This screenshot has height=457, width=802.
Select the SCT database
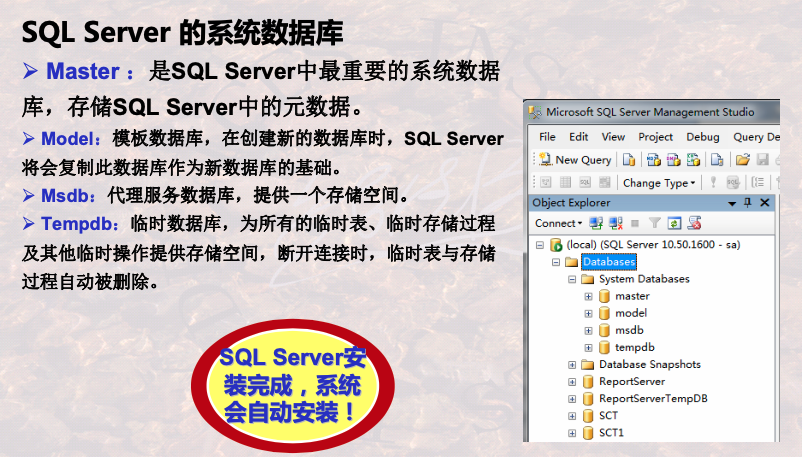click(608, 416)
